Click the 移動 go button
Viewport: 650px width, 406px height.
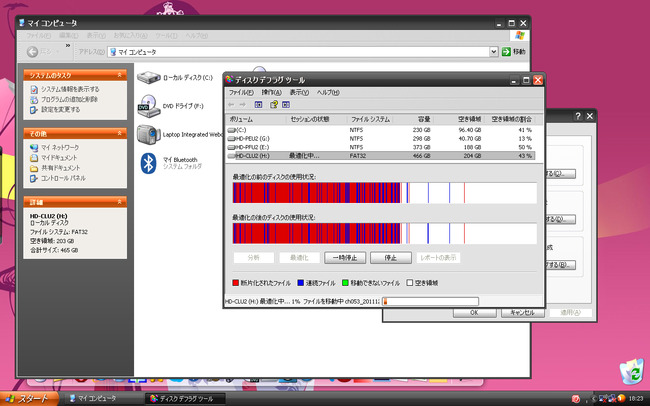click(513, 52)
